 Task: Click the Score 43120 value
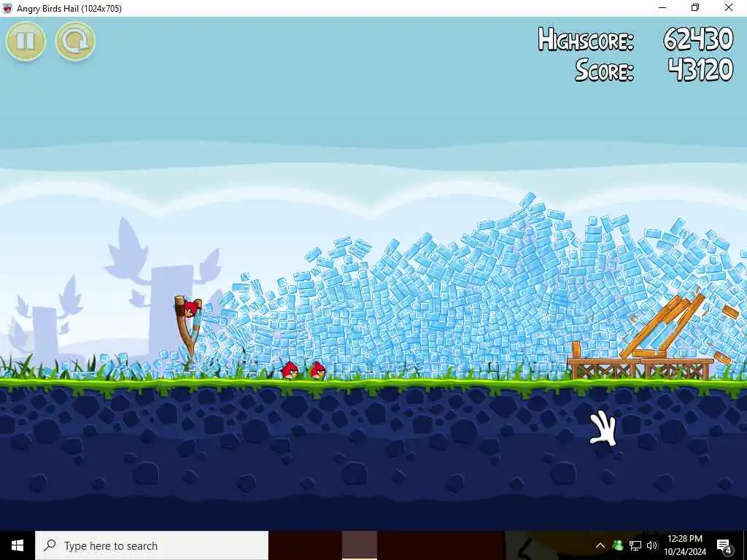click(700, 70)
